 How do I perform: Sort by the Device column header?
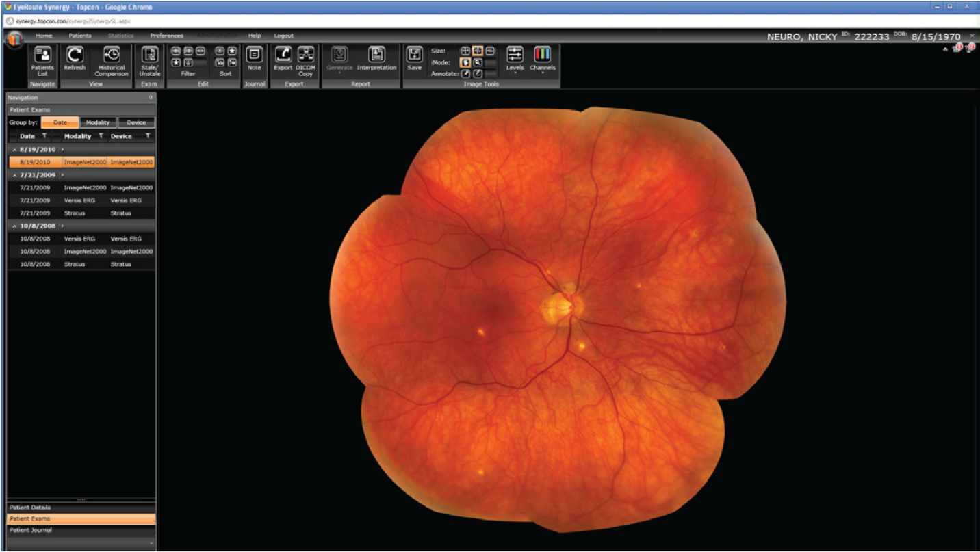121,136
